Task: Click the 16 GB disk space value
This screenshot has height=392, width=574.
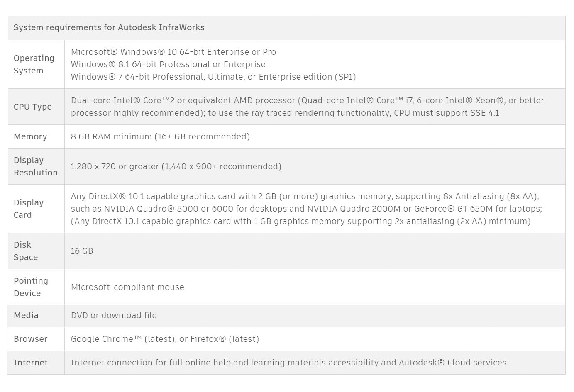Action: coord(82,251)
